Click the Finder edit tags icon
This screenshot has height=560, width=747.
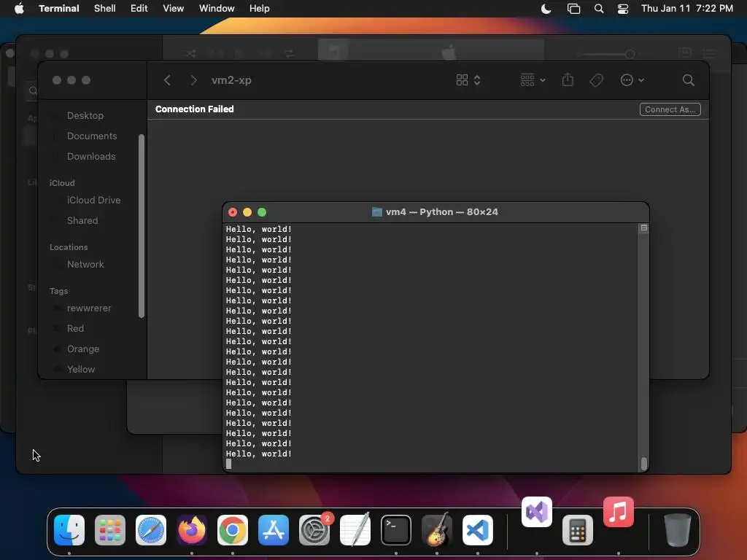[x=596, y=80]
